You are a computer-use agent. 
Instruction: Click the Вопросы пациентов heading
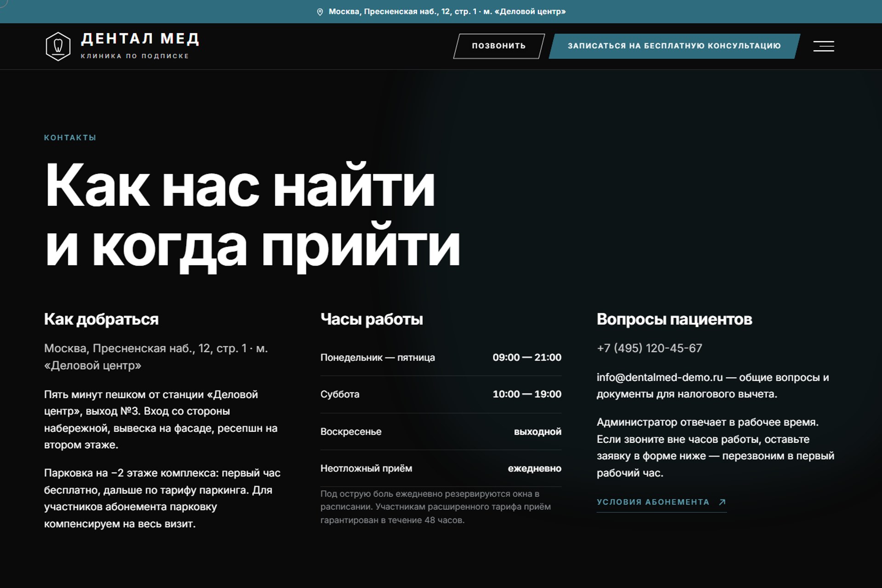(x=674, y=319)
